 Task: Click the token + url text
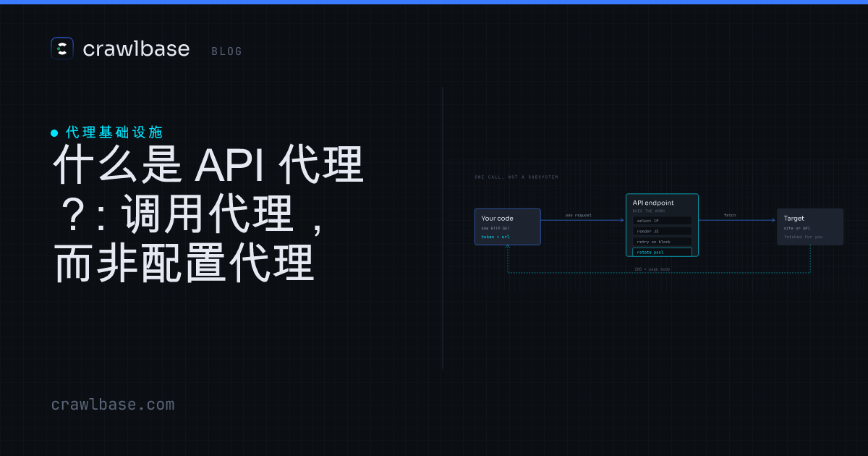(x=495, y=237)
